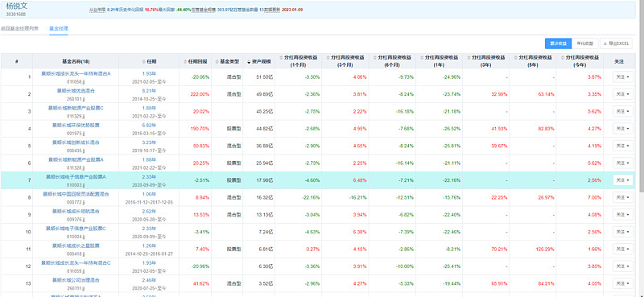Screen dimensions: 644x297
Task: Open fund link 景顺长城成长领航混合
Action: tap(76, 211)
